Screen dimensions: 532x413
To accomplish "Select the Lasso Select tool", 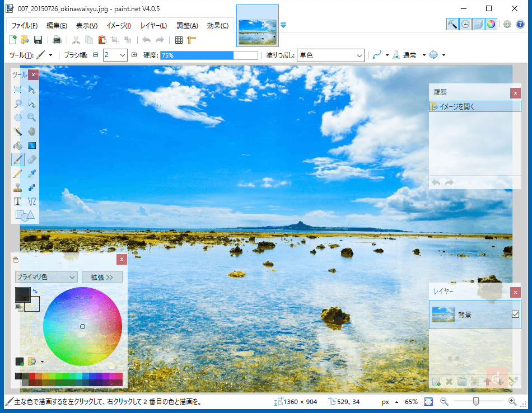I will [x=18, y=104].
